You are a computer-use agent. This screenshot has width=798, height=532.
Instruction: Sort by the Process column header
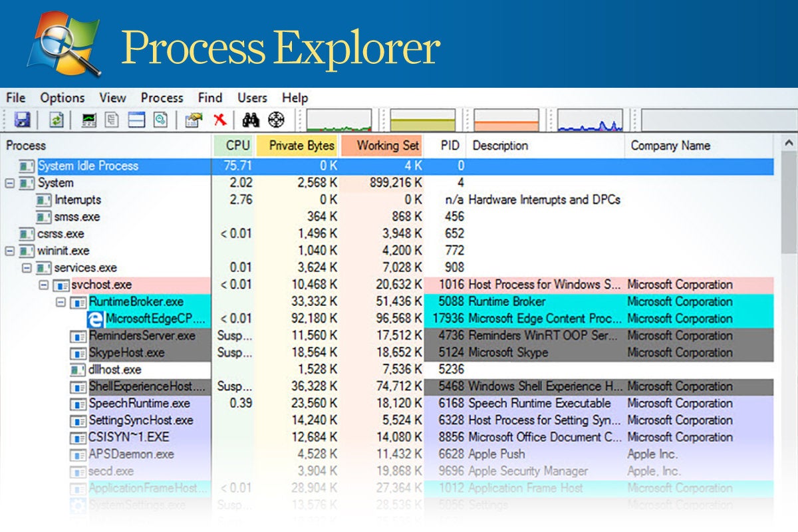[x=106, y=146]
